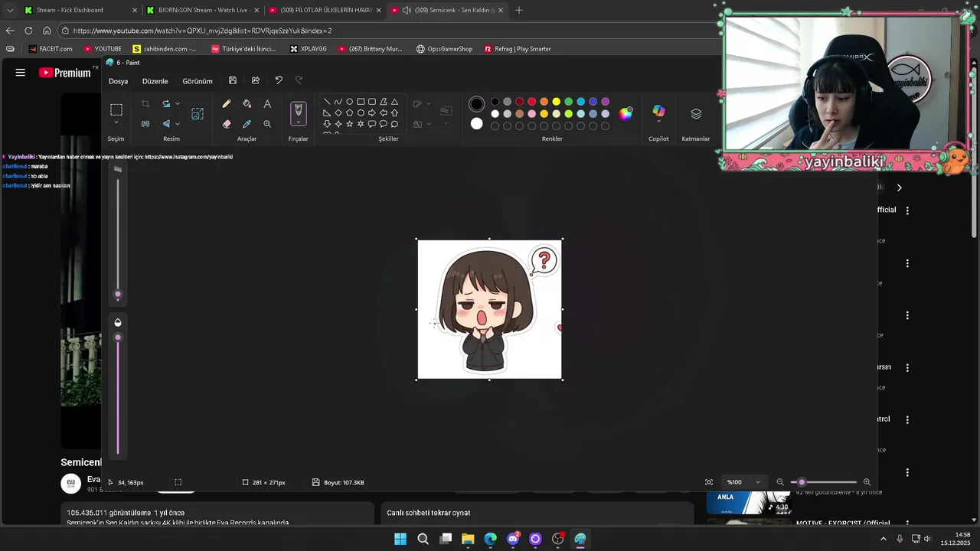Expand the rotate dropdown arrow

tap(178, 104)
